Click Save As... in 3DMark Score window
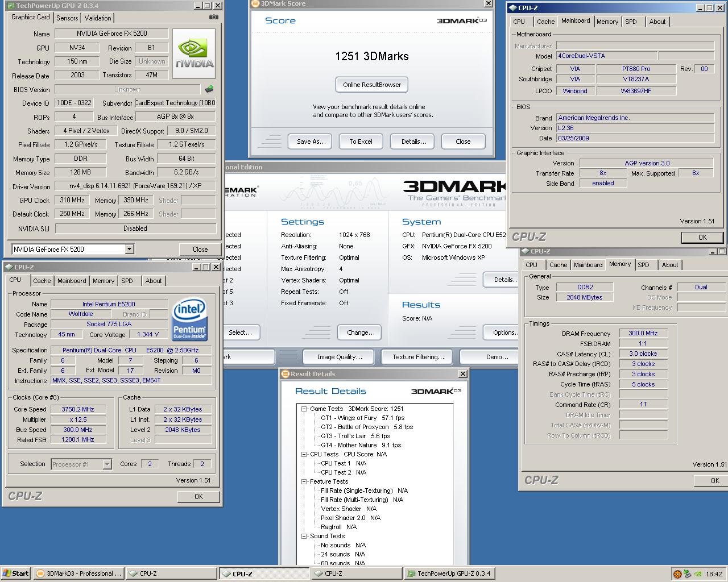Screen dimensions: 728x582 [311, 142]
